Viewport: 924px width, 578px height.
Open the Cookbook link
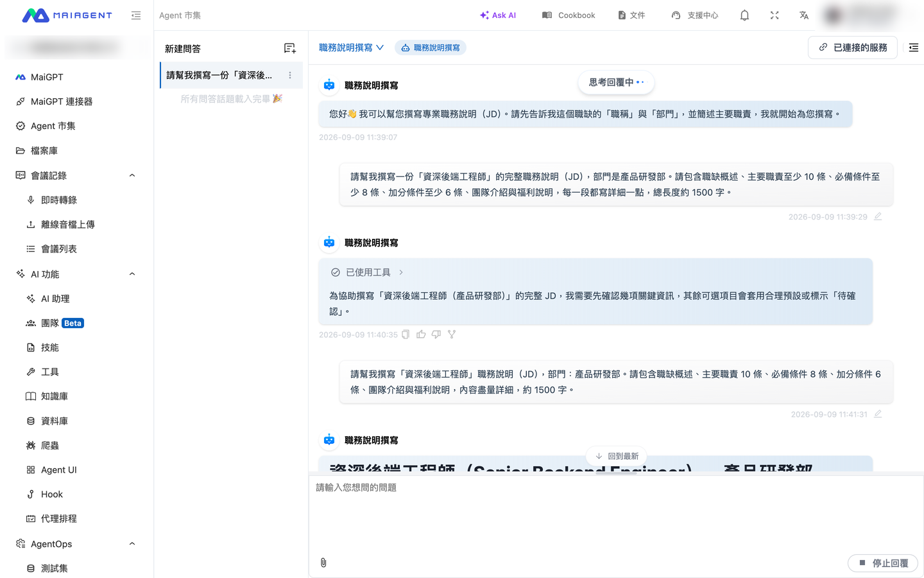click(569, 15)
